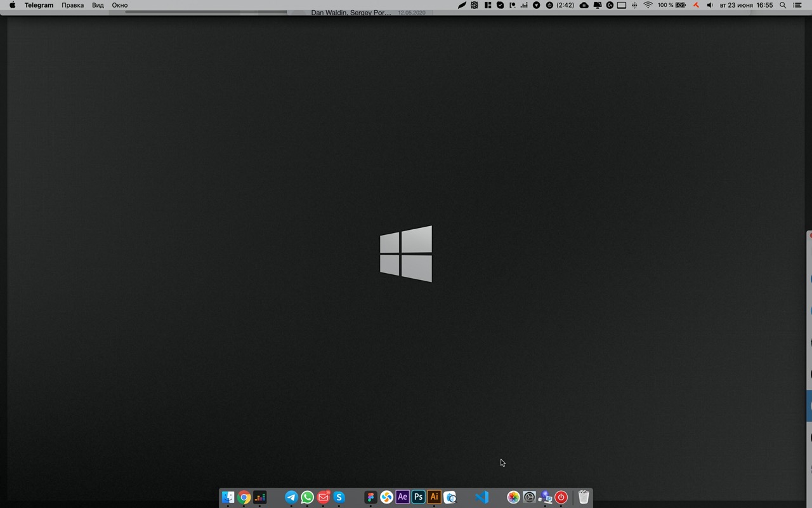Click the volume speaker icon in menu bar

[x=709, y=5]
